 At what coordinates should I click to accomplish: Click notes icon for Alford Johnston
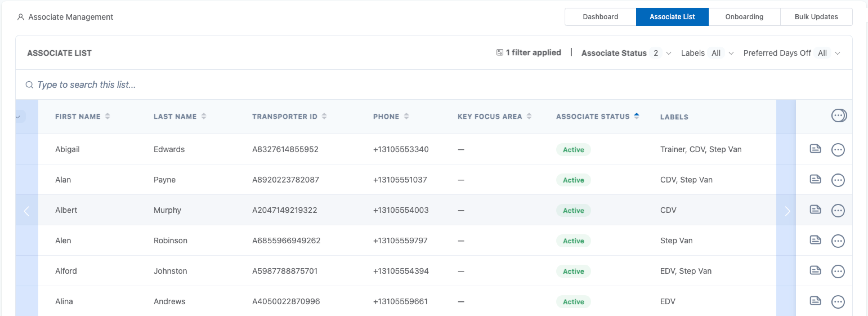tap(815, 270)
